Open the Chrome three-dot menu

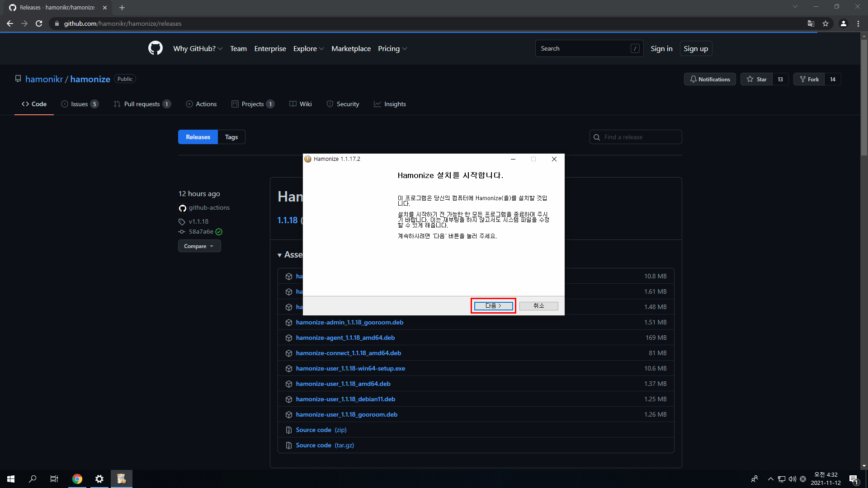(x=858, y=23)
